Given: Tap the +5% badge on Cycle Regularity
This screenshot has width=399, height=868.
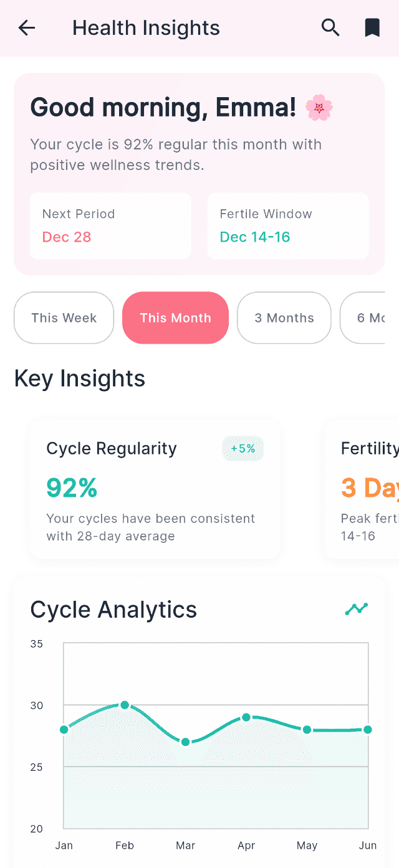Looking at the screenshot, I should [243, 448].
